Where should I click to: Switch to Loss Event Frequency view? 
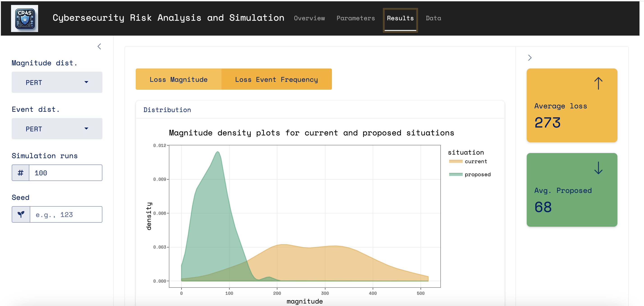(276, 80)
